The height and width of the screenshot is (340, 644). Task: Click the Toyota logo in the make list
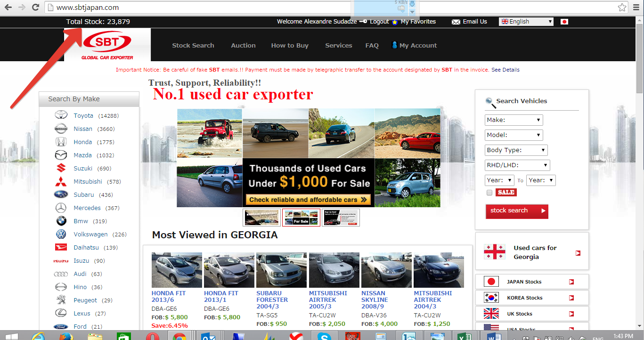(61, 115)
